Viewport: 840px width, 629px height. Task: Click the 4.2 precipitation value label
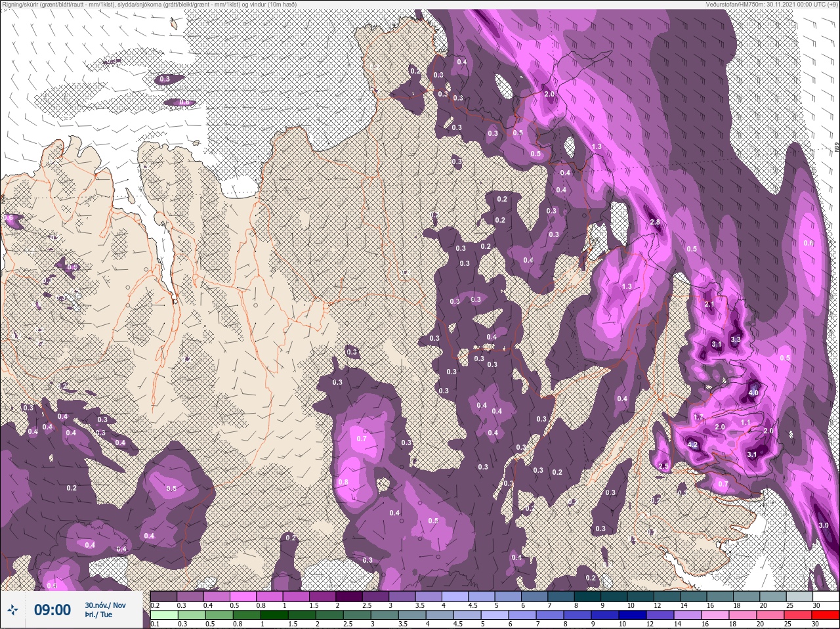(692, 445)
